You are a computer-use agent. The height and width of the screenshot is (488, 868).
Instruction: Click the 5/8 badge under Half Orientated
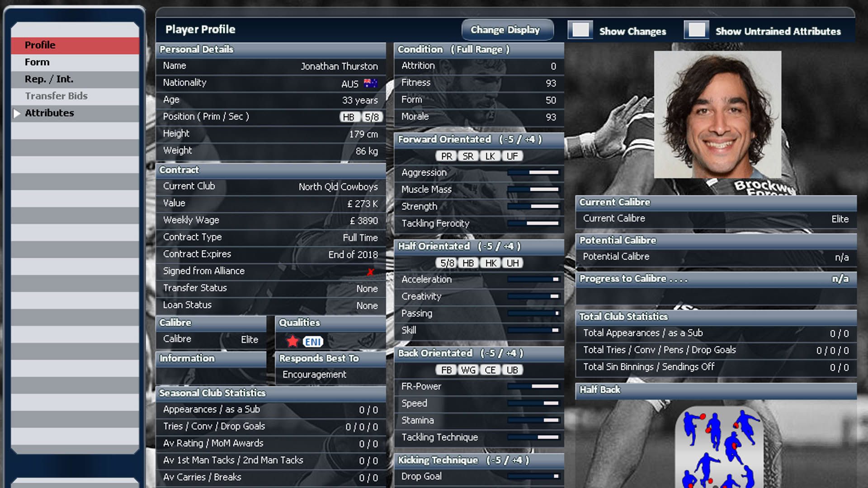[446, 263]
